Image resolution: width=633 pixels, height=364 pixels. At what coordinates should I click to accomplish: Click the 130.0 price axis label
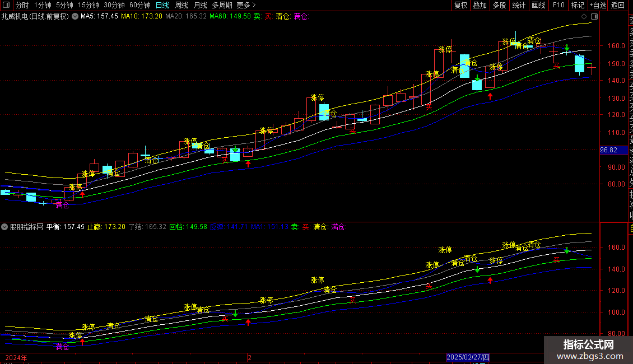(x=616, y=98)
